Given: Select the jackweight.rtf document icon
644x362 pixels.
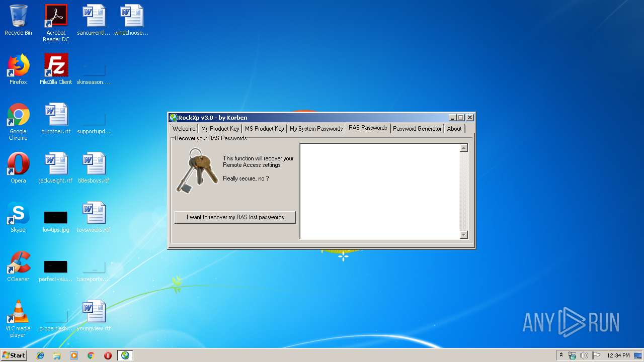Looking at the screenshot, I should coord(56,168).
